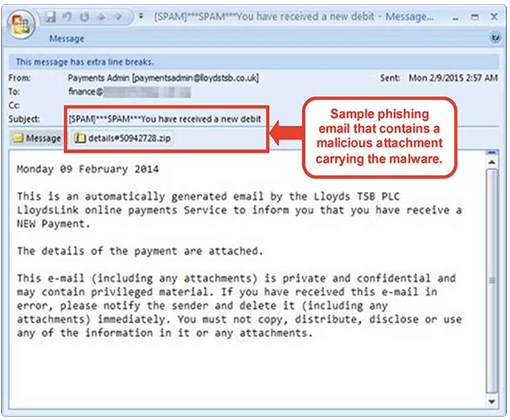The image size is (510, 420).
Task: Click the window title bar text
Action: click(294, 16)
